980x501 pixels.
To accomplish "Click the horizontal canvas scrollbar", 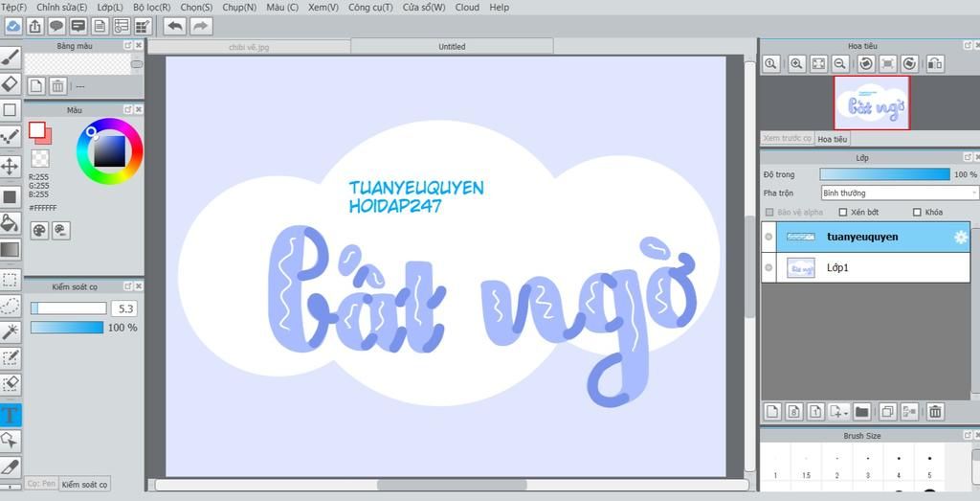I will point(452,485).
